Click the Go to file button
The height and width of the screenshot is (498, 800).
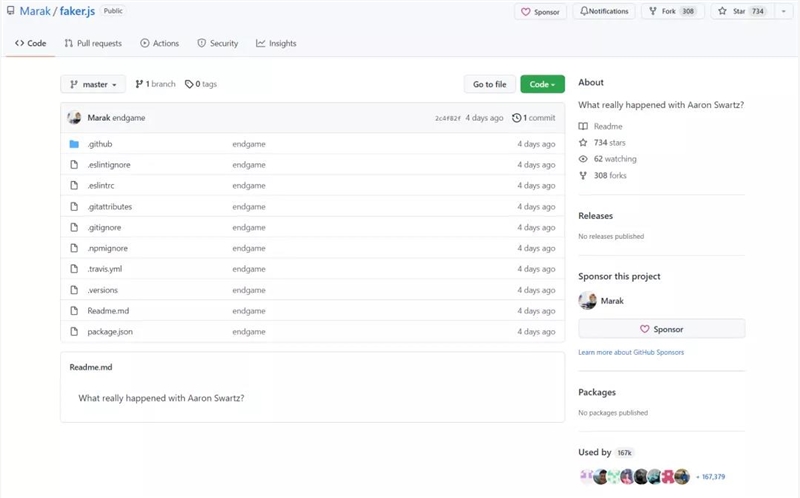(490, 84)
